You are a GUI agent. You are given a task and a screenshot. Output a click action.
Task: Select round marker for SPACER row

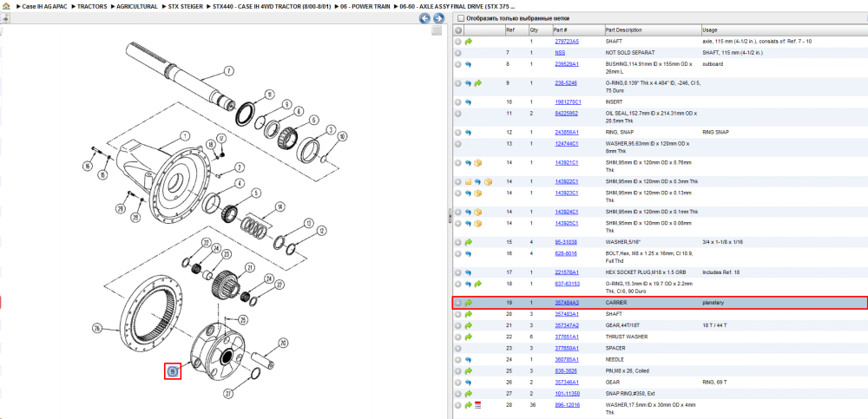click(457, 348)
